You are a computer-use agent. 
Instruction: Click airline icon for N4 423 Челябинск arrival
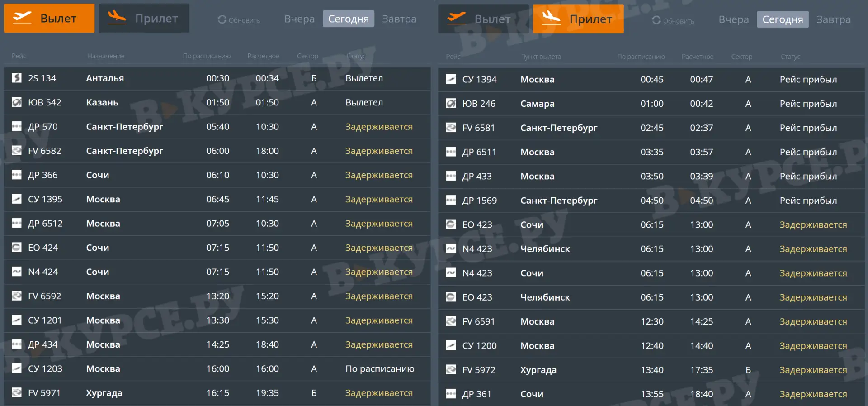[x=451, y=248]
